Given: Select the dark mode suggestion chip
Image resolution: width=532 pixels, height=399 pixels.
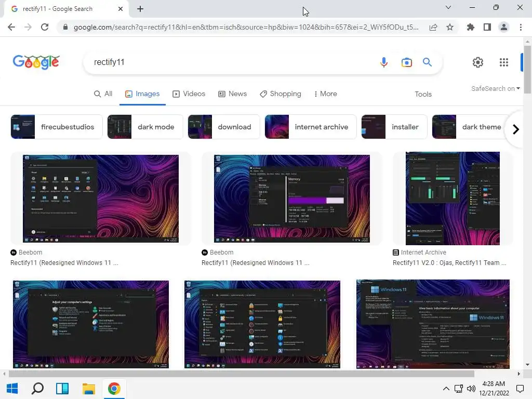Looking at the screenshot, I should [145, 127].
